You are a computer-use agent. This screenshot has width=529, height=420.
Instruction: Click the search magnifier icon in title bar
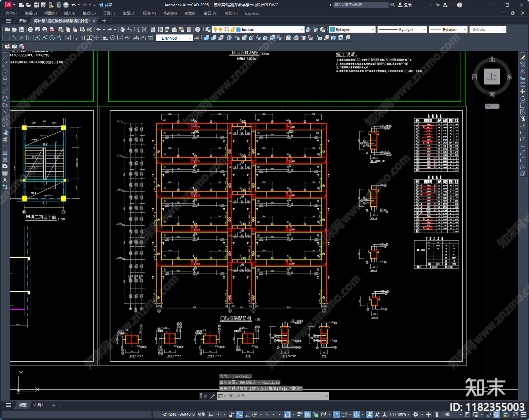(x=392, y=5)
